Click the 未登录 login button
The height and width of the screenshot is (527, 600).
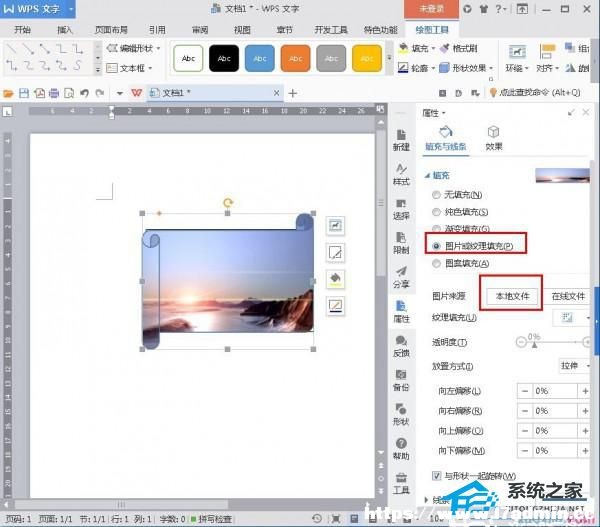pos(431,9)
